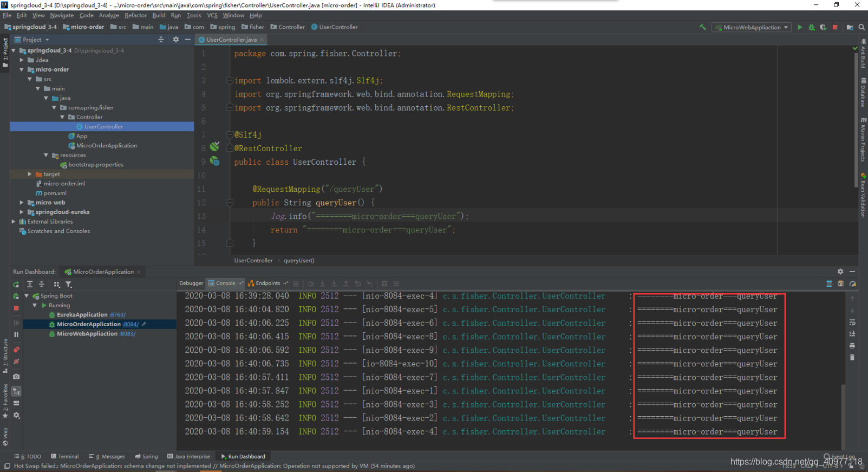
Task: Rerun application in Run Dashboard
Action: (x=16, y=285)
